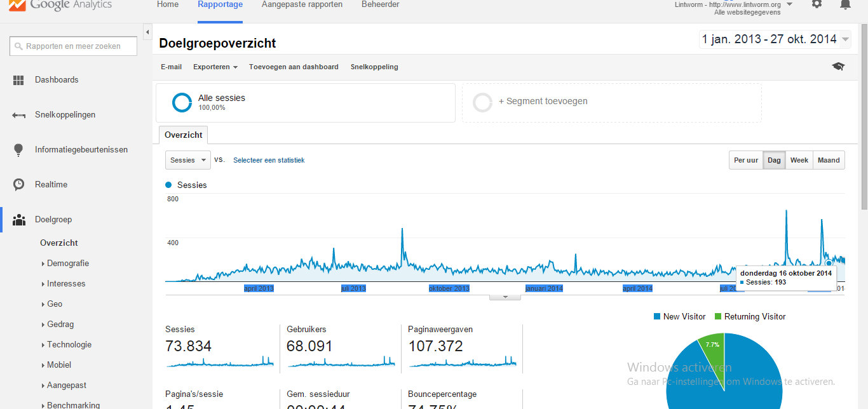Open the date range picker
Viewport: 868px width, 409px height.
pos(775,39)
